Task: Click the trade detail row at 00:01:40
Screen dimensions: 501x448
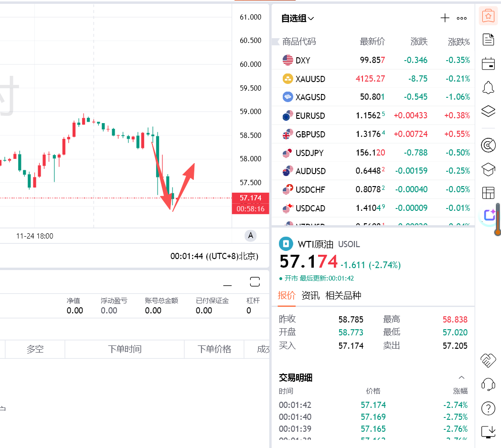Action: [x=373, y=417]
